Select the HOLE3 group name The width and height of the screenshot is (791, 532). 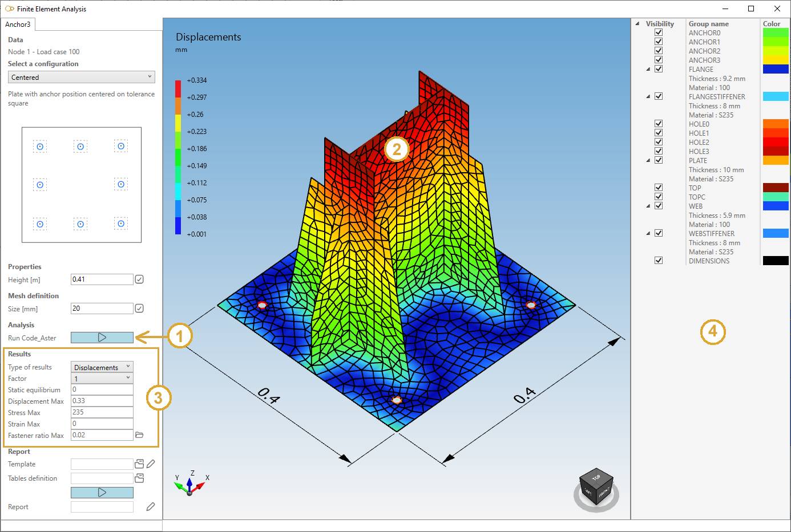tap(699, 152)
